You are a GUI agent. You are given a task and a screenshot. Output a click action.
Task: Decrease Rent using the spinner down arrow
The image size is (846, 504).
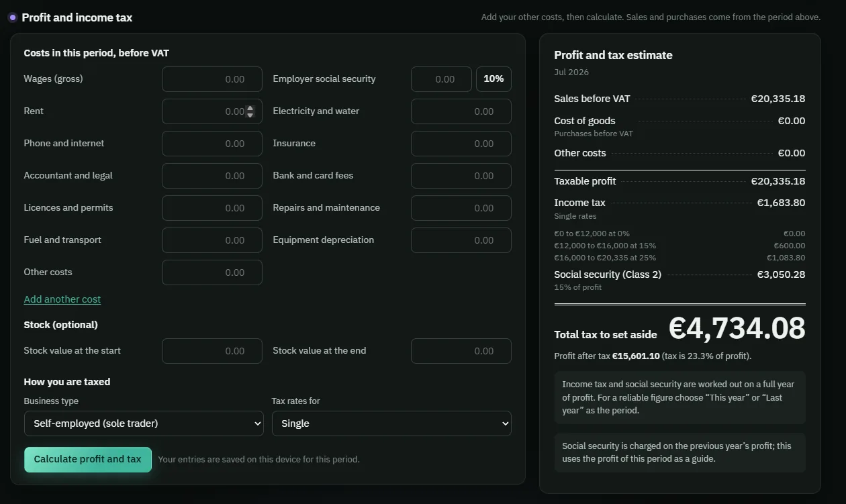[x=250, y=115]
